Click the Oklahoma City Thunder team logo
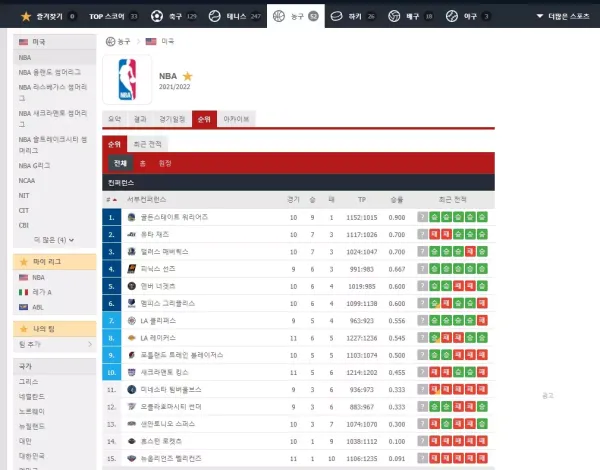 coord(132,406)
